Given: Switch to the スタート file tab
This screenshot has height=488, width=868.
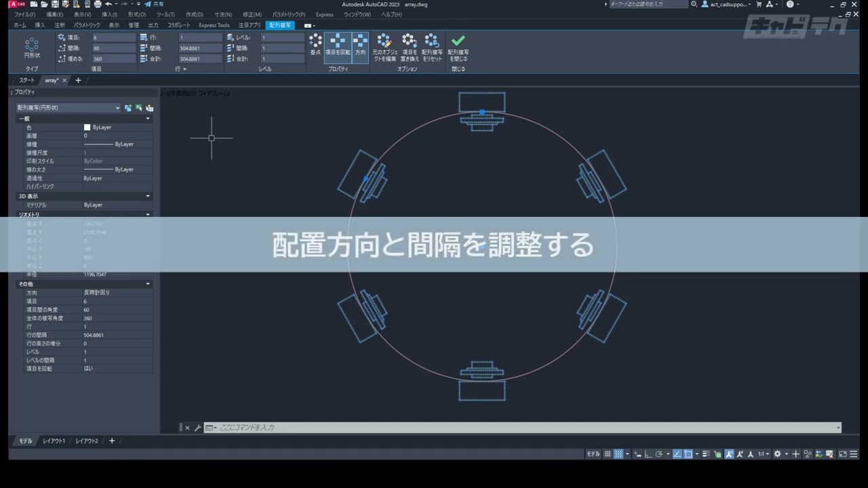Looking at the screenshot, I should [26, 80].
